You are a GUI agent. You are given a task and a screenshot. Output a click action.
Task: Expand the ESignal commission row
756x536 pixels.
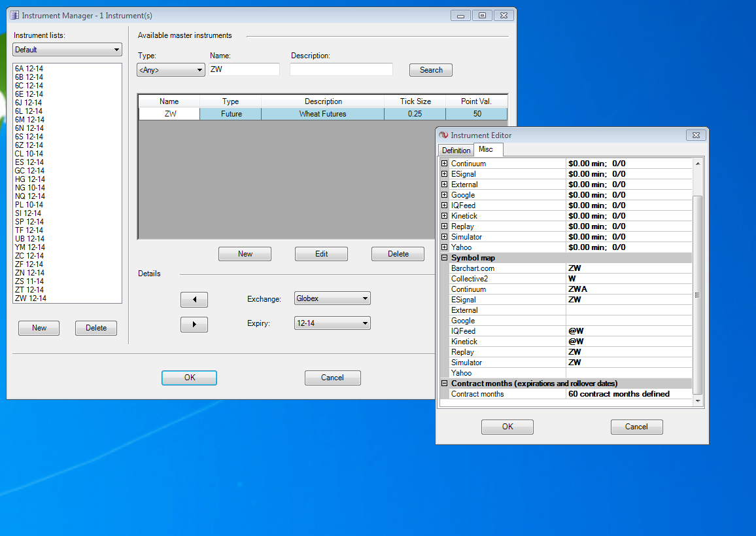pos(445,174)
